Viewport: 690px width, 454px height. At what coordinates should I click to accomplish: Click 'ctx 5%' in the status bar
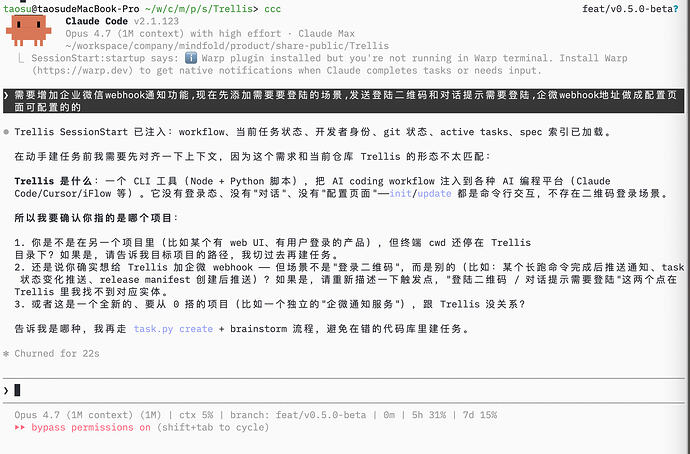[x=196, y=415]
